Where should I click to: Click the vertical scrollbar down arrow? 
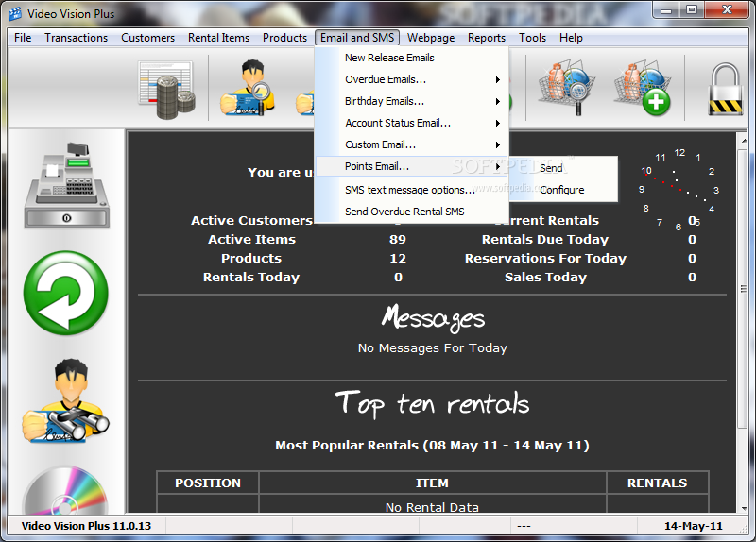[744, 508]
